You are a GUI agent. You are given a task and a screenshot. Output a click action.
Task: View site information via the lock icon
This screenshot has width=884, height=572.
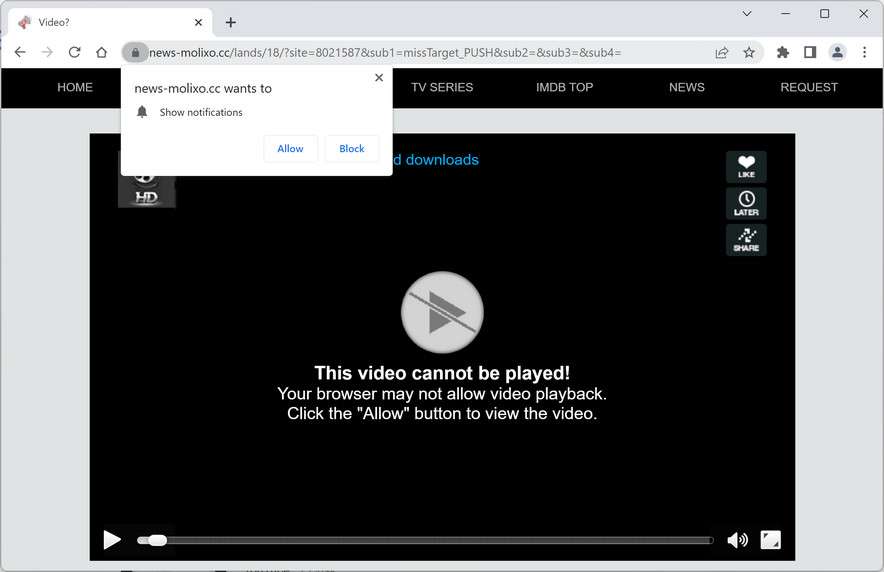pyautogui.click(x=135, y=52)
